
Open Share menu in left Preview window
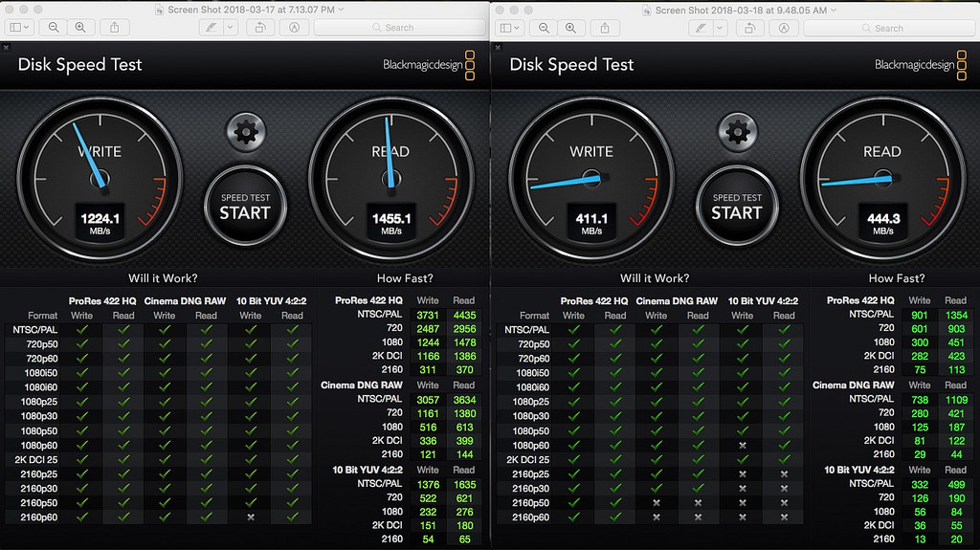115,28
